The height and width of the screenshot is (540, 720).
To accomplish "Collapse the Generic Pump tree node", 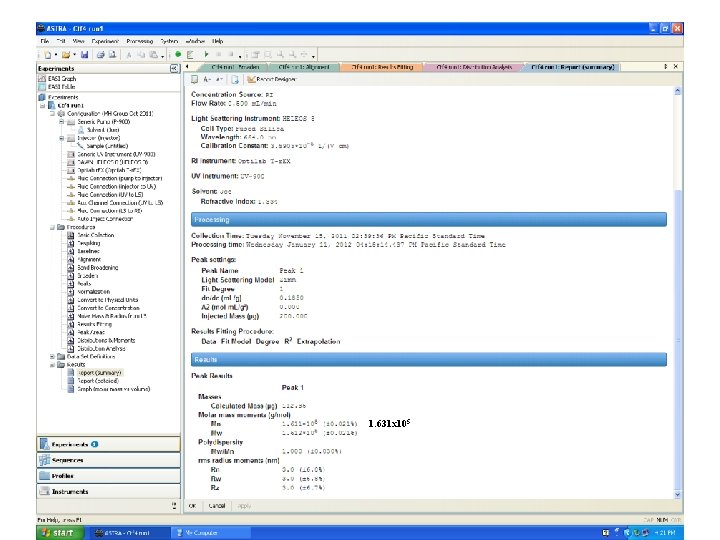I will (x=62, y=122).
